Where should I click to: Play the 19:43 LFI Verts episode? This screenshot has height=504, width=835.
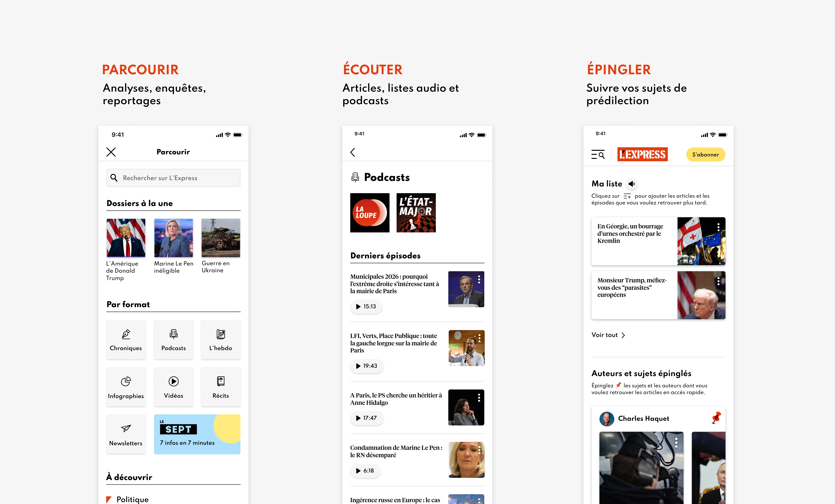(x=367, y=366)
